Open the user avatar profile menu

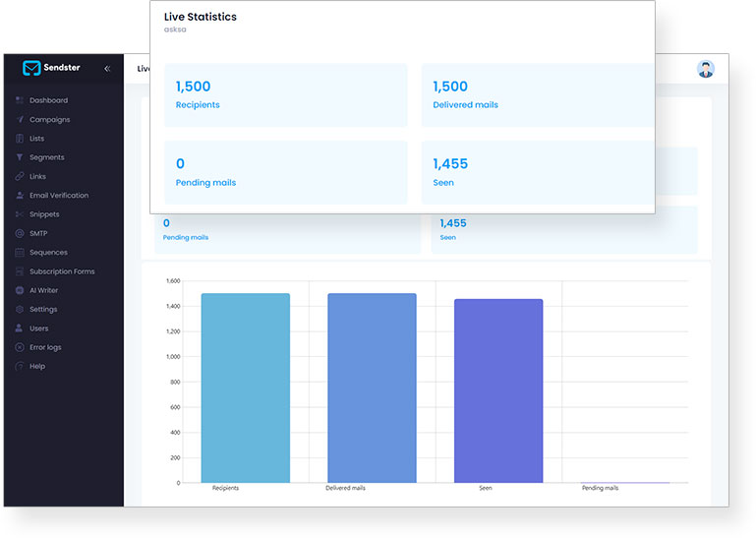(706, 69)
